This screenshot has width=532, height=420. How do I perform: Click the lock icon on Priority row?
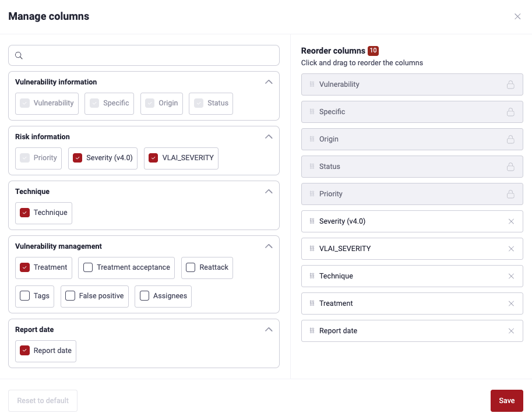[510, 194]
